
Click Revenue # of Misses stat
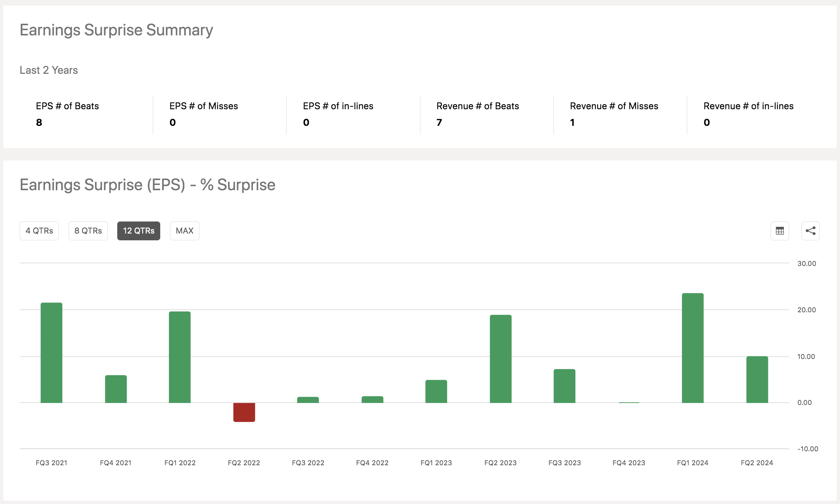click(x=614, y=106)
